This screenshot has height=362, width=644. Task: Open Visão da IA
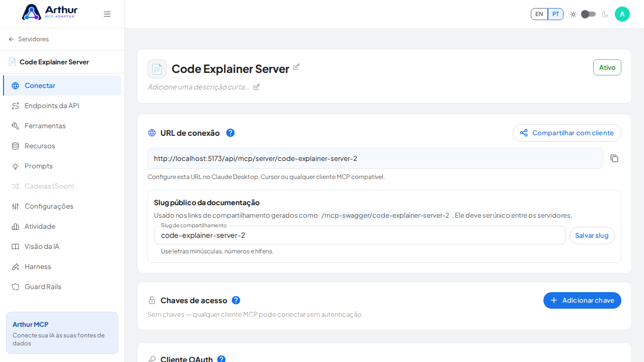point(62,246)
